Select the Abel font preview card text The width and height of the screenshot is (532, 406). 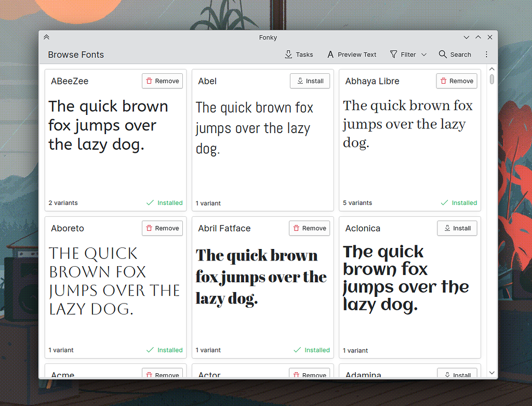(x=254, y=128)
